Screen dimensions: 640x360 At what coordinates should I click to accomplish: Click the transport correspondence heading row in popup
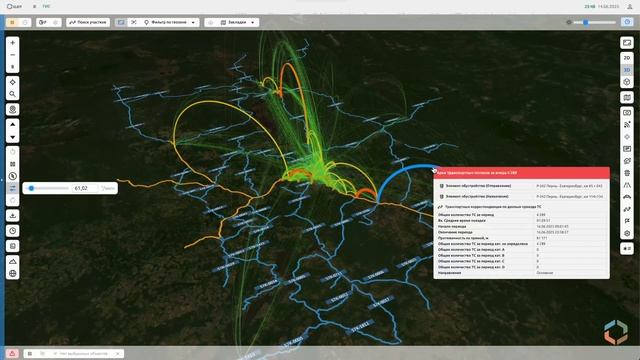522,207
